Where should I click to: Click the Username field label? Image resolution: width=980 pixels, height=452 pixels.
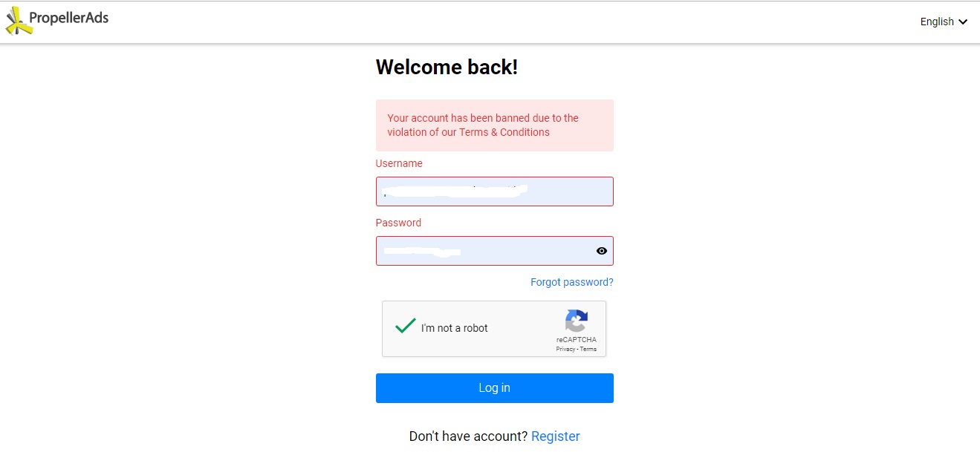[x=399, y=163]
